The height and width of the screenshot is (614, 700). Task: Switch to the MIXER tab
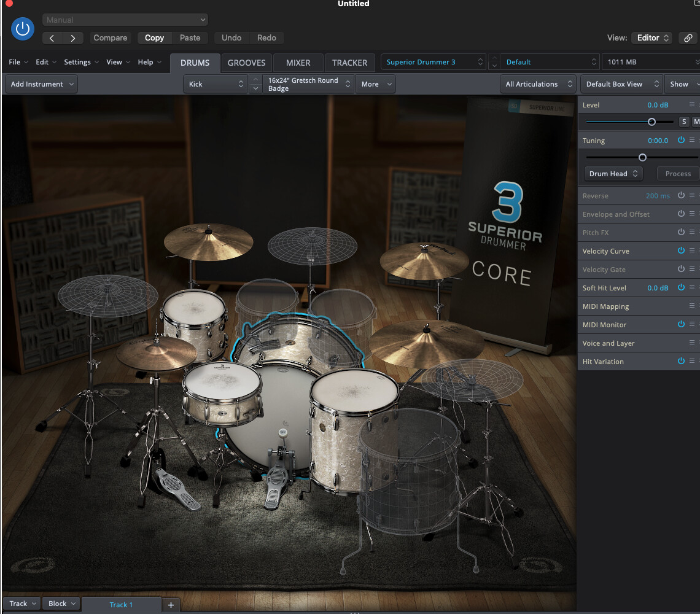pos(298,63)
